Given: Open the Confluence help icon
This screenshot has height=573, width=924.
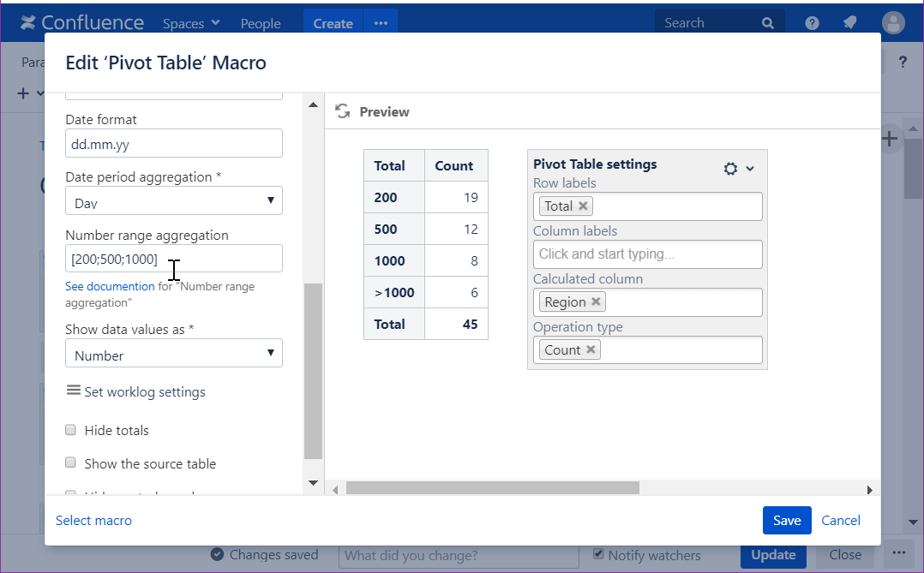Looking at the screenshot, I should pyautogui.click(x=812, y=23).
